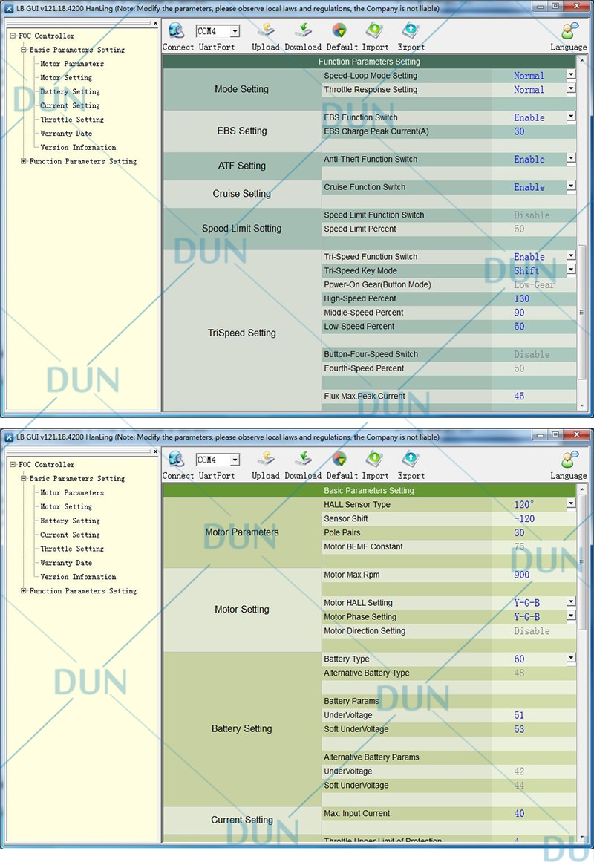Expand Function Parameters Setting node in Basic Parameters window
Screen dimensions: 594x868
tap(24, 591)
